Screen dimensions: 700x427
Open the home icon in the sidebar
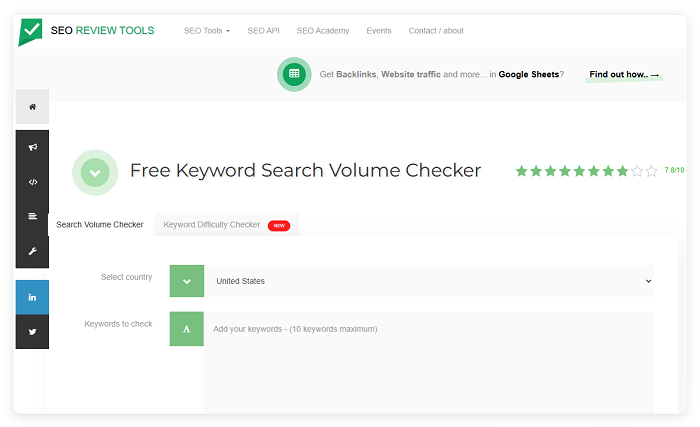(32, 107)
